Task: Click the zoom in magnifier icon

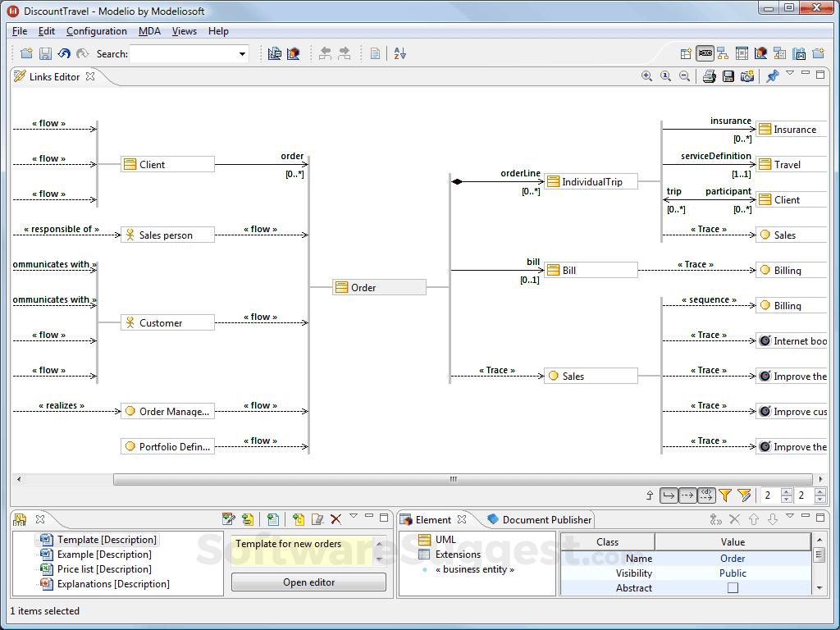Action: [x=646, y=76]
